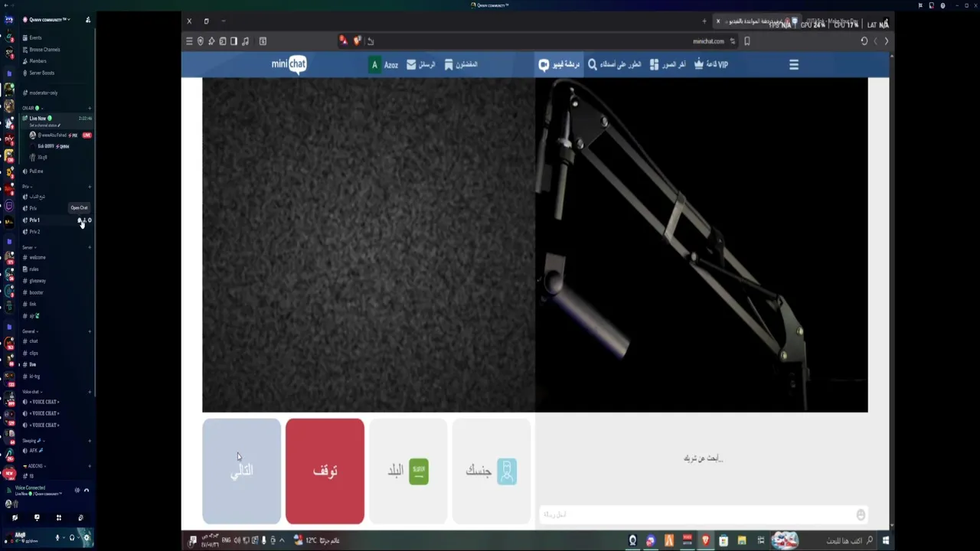The height and width of the screenshot is (551, 980).
Task: Click the Brave shields icon
Action: (x=357, y=41)
